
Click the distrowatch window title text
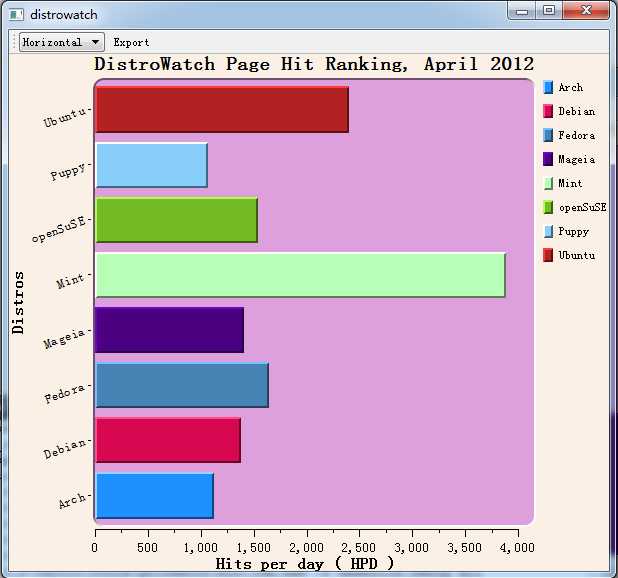pos(64,15)
